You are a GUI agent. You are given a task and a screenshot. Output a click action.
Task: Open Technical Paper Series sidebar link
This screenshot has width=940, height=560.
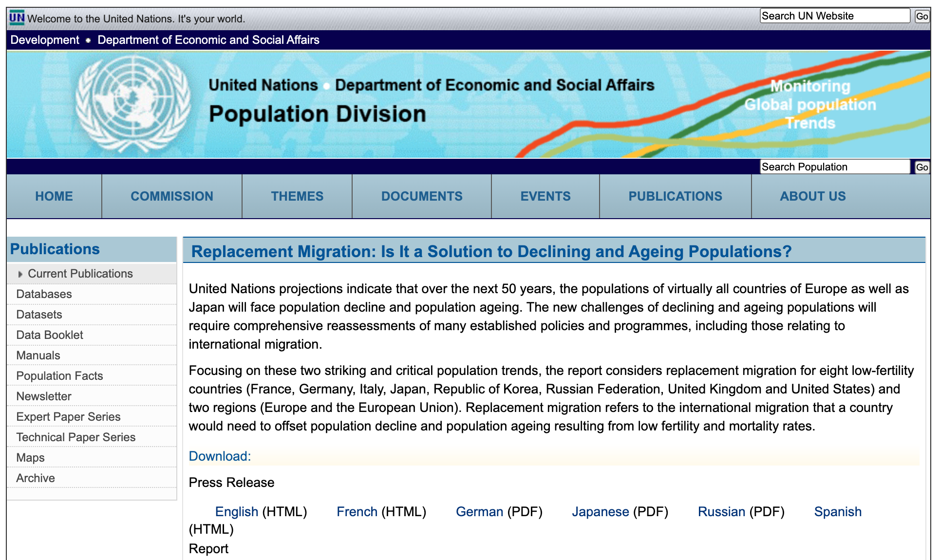75,437
